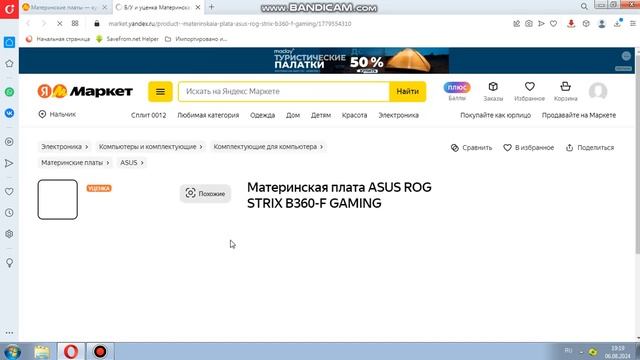Click the padlock site info icon

point(97,24)
